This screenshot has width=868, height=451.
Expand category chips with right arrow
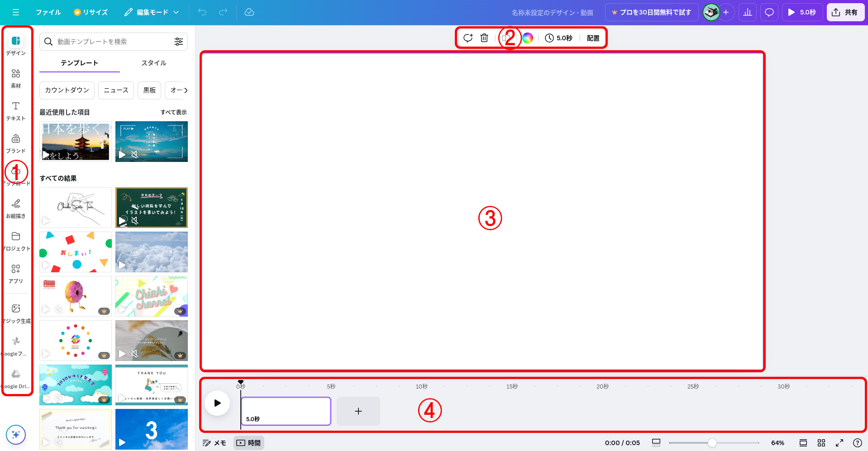tap(185, 90)
